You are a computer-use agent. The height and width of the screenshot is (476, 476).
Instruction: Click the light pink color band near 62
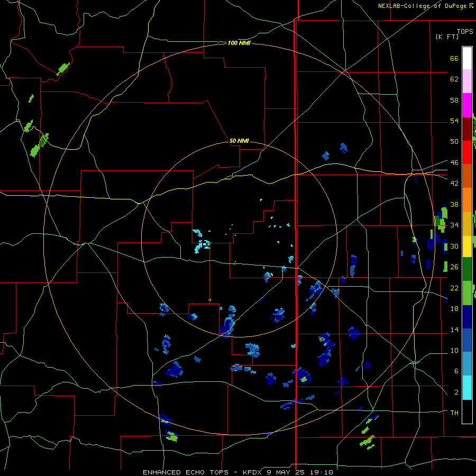(x=467, y=81)
